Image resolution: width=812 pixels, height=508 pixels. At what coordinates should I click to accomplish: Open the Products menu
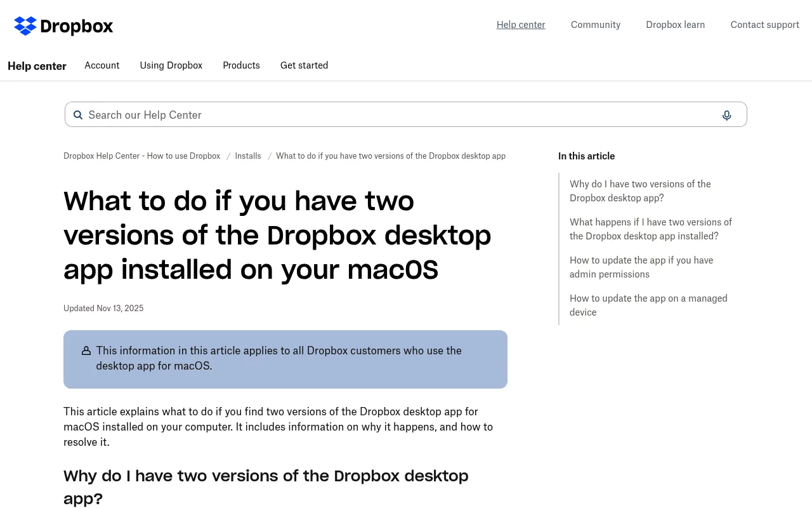241,65
